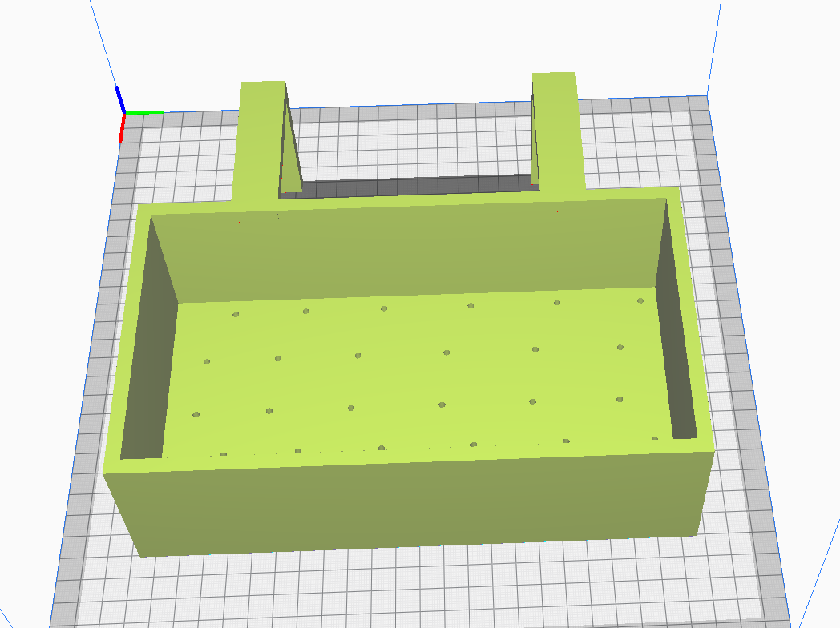Click the red X-axis of the origin indicator

(x=121, y=127)
